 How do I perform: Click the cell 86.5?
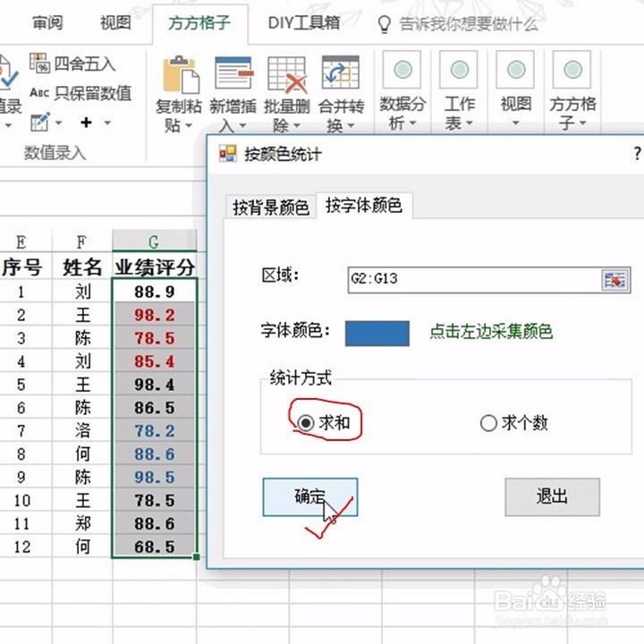pyautogui.click(x=155, y=408)
